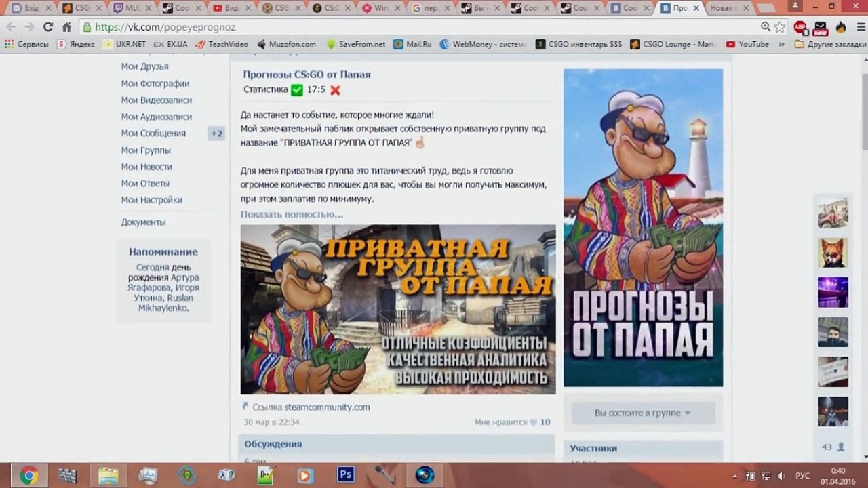Open the steamcommunity.com link in post
This screenshot has width=868, height=488.
pyautogui.click(x=327, y=407)
